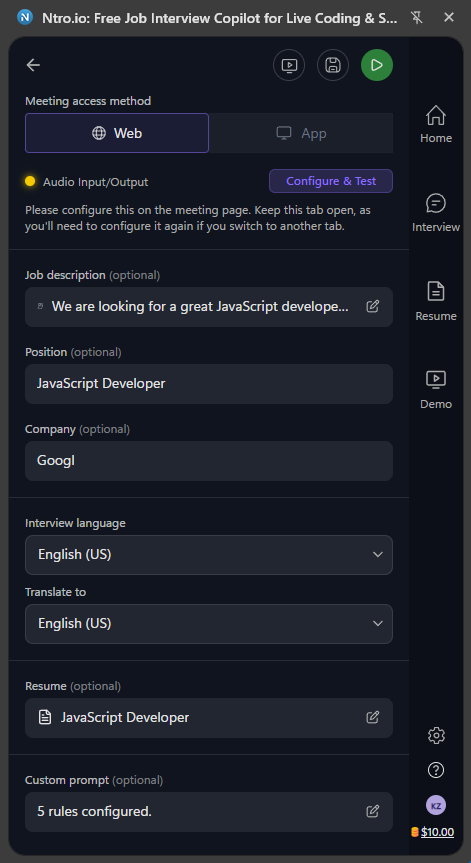
Task: Click the job description text field
Action: (209, 307)
